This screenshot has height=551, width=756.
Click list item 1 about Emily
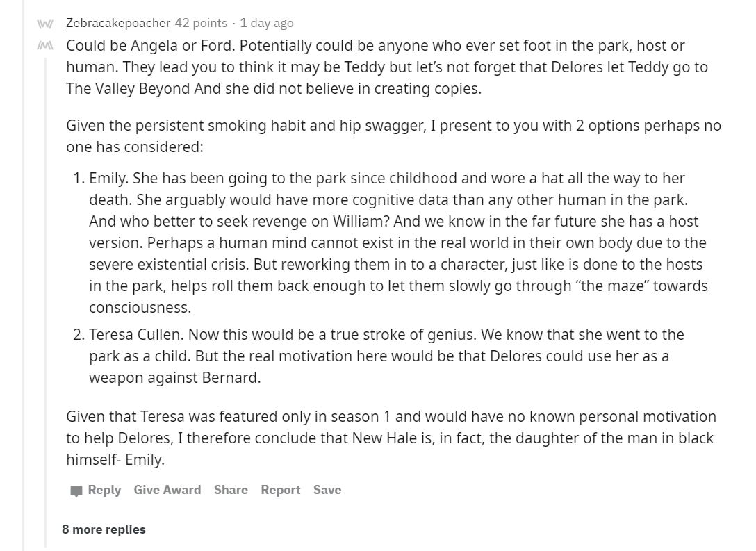pyautogui.click(x=398, y=243)
